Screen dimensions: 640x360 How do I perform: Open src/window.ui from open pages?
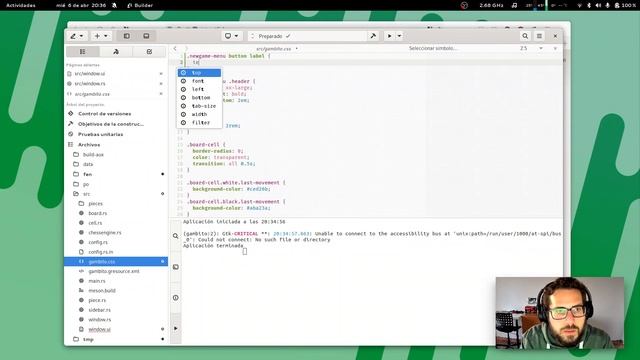point(90,73)
